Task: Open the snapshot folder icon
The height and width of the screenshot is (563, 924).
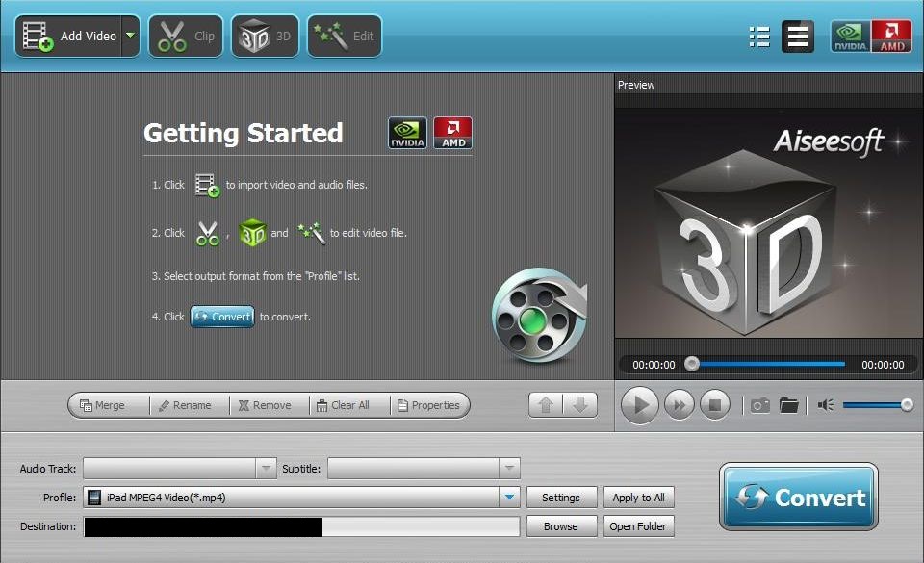Action: coord(789,405)
